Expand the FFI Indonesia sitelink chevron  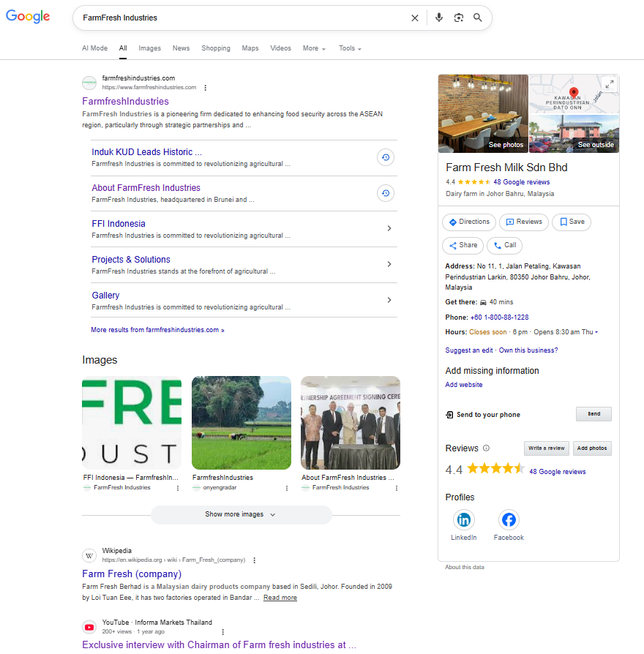click(x=389, y=228)
